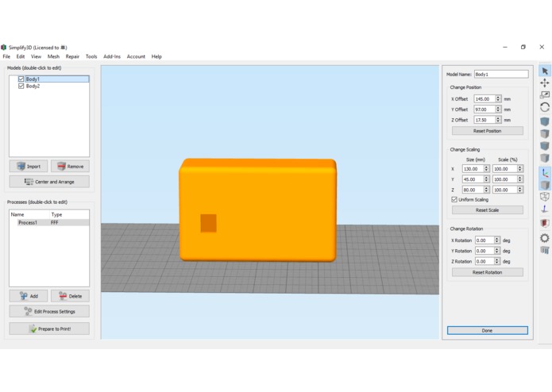The height and width of the screenshot is (392, 552).
Task: Select Process1 row in processes list
Action: pyautogui.click(x=49, y=222)
